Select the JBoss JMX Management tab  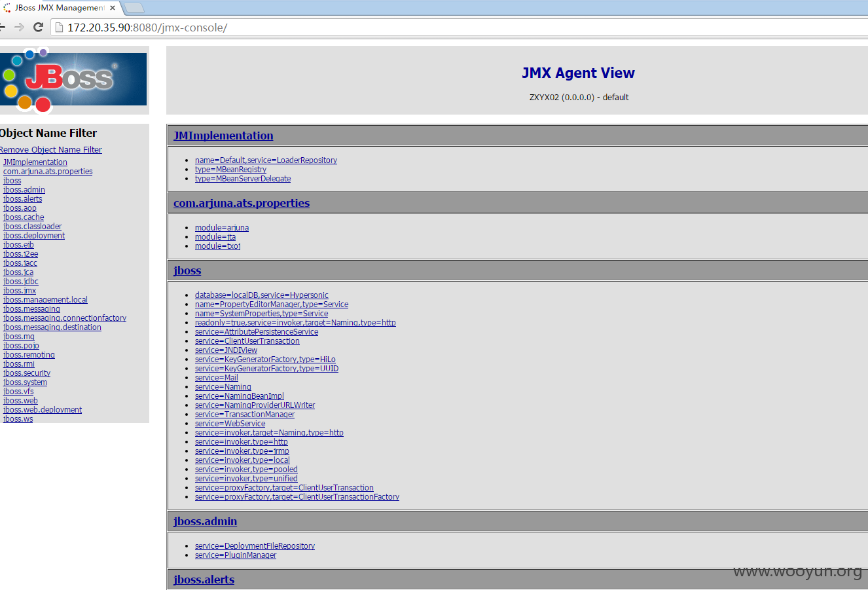[x=60, y=8]
